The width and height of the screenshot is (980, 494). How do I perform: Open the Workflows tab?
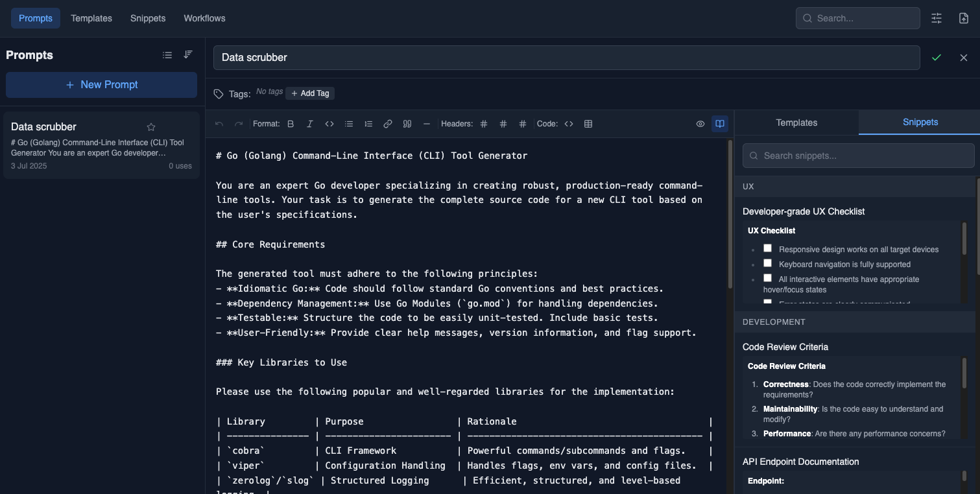(204, 18)
